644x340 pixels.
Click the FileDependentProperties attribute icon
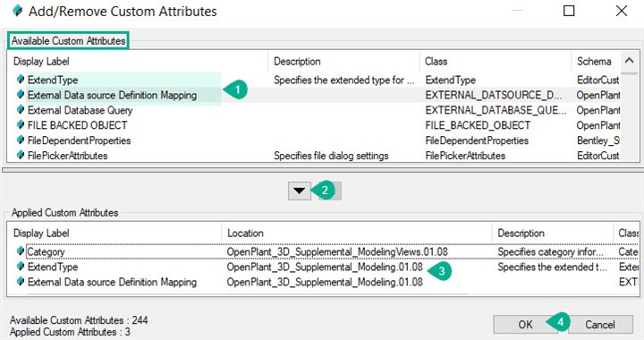(x=20, y=140)
